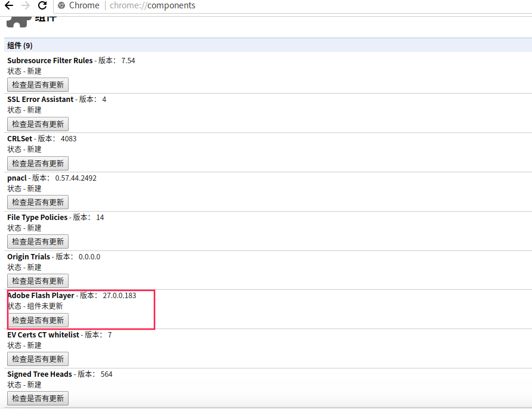The height and width of the screenshot is (409, 532).
Task: Click the pnacl version 0.57.44.2492
Action: pyautogui.click(x=76, y=178)
